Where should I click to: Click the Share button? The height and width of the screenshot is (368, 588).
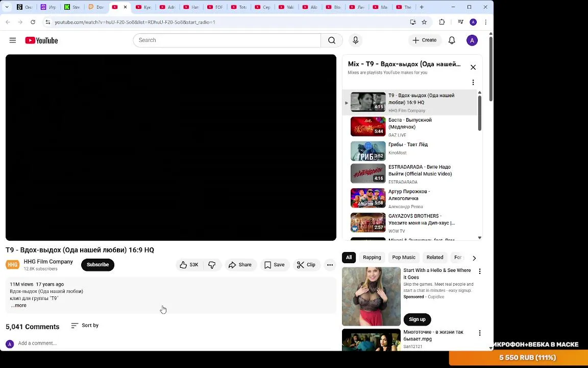(240, 265)
